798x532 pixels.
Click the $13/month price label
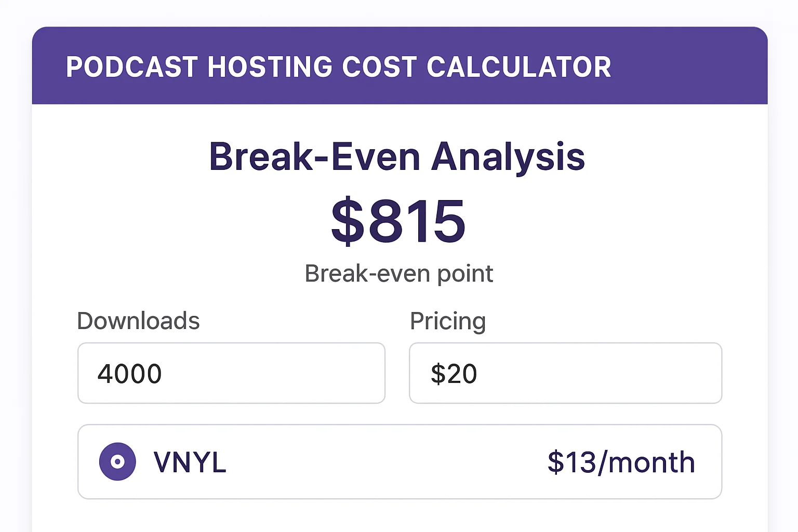(x=621, y=461)
